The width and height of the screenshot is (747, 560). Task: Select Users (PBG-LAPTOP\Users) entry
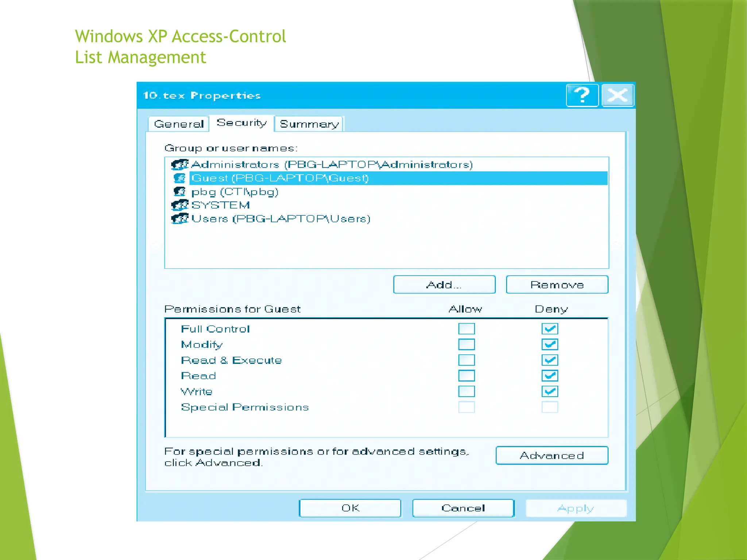[x=387, y=219]
